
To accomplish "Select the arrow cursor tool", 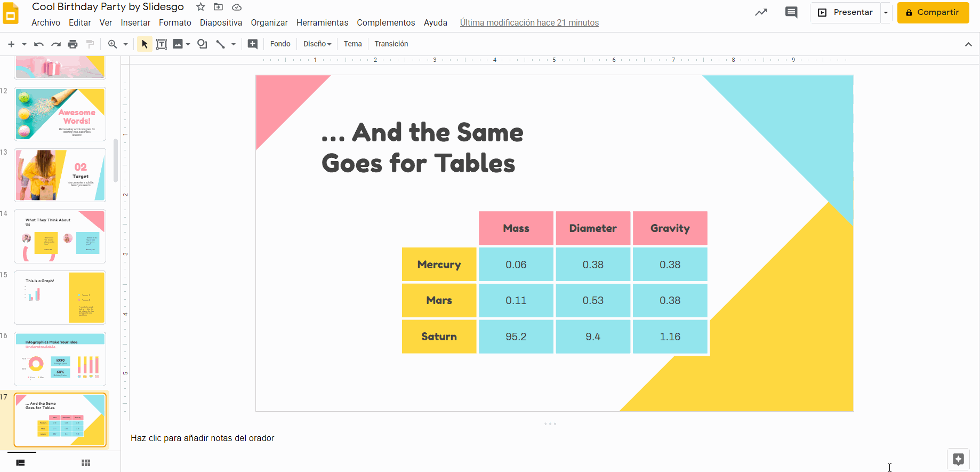I will (x=144, y=44).
